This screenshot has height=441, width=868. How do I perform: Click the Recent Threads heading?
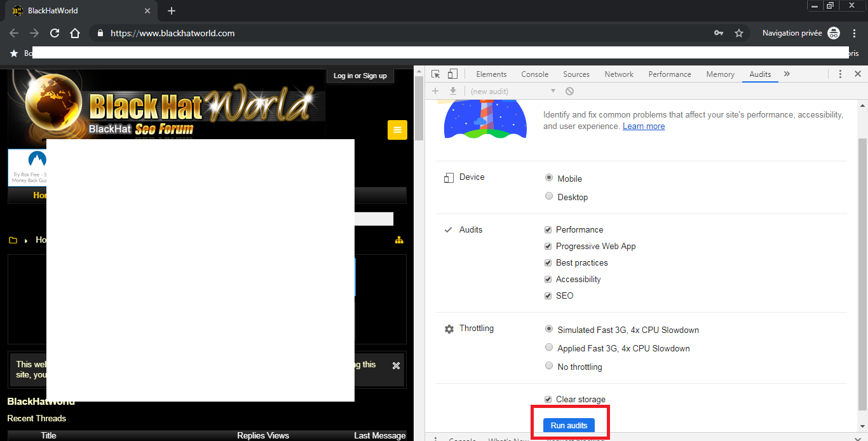tap(37, 418)
